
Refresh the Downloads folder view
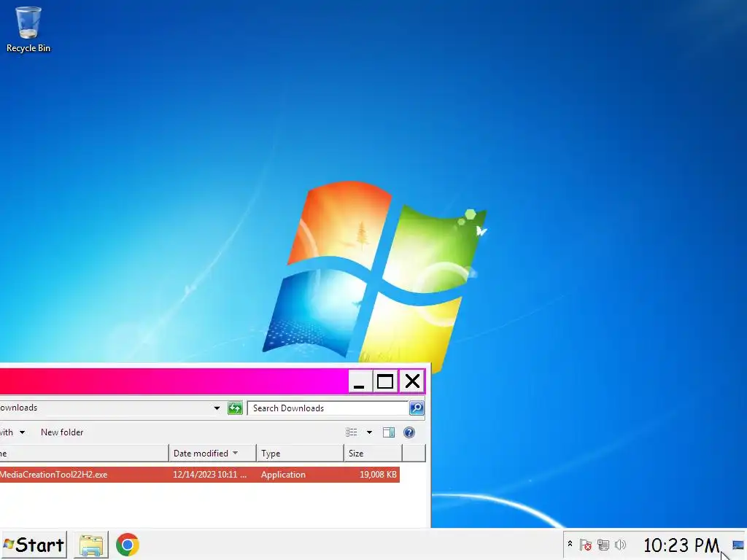[235, 408]
